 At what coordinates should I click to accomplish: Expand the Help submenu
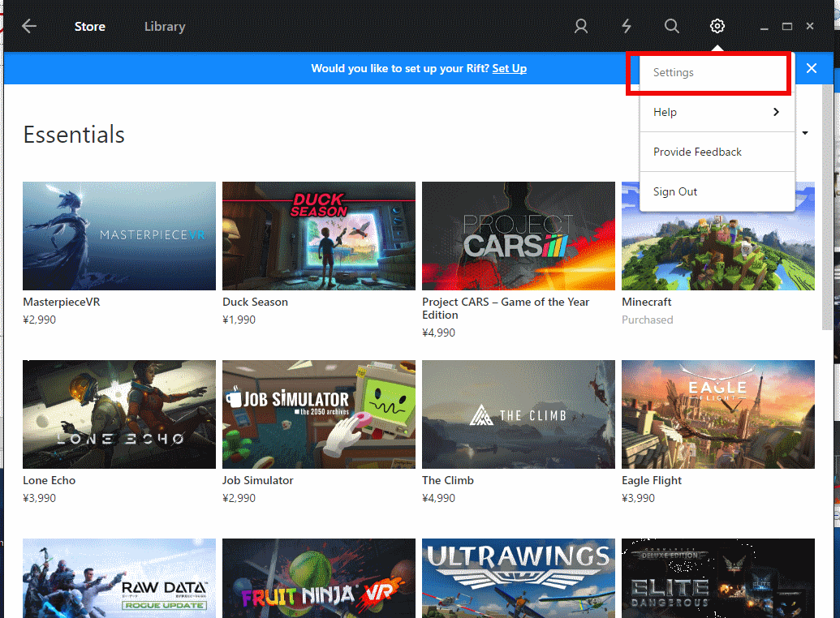[x=717, y=112]
